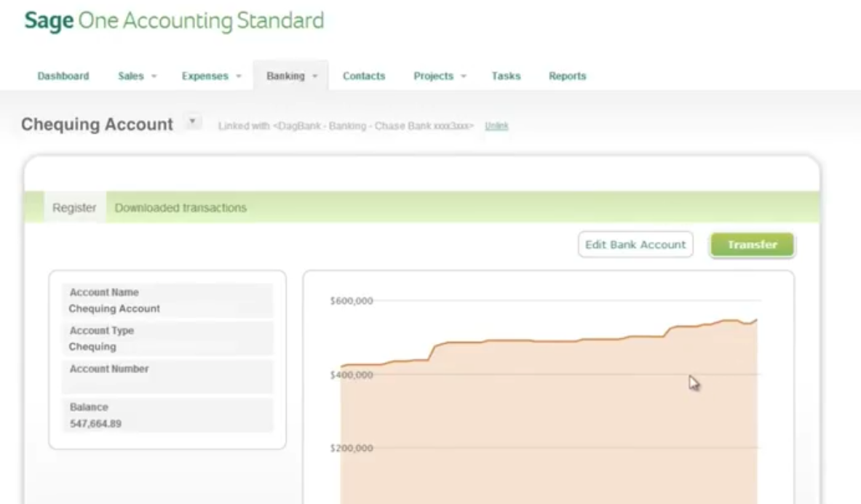Image resolution: width=861 pixels, height=504 pixels.
Task: Click the Sage One Accounting logo
Action: tap(174, 21)
